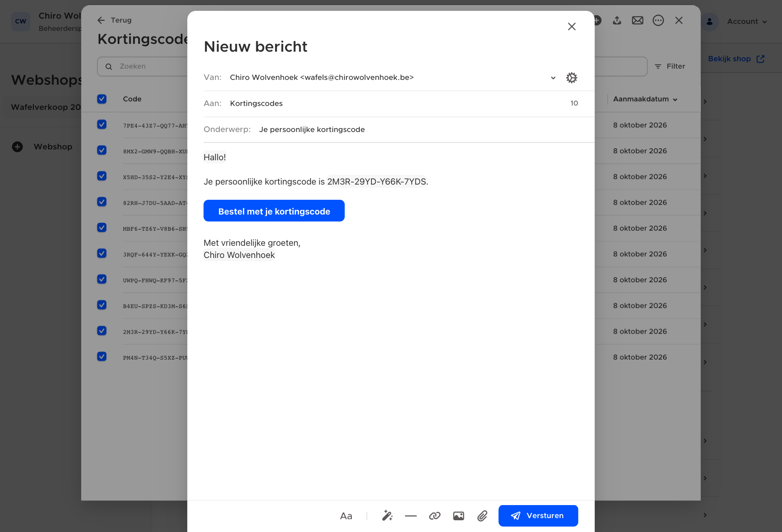Click Bestel met je kortingscode button
The width and height of the screenshot is (782, 532).
(274, 211)
